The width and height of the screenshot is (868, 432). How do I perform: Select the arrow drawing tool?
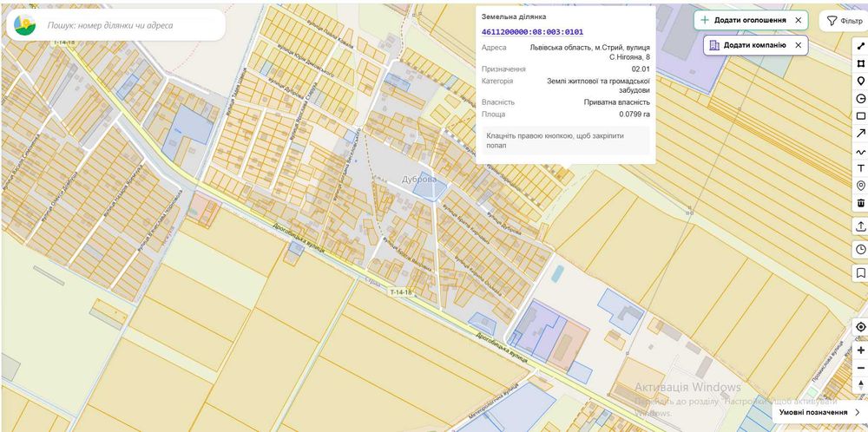[860, 134]
